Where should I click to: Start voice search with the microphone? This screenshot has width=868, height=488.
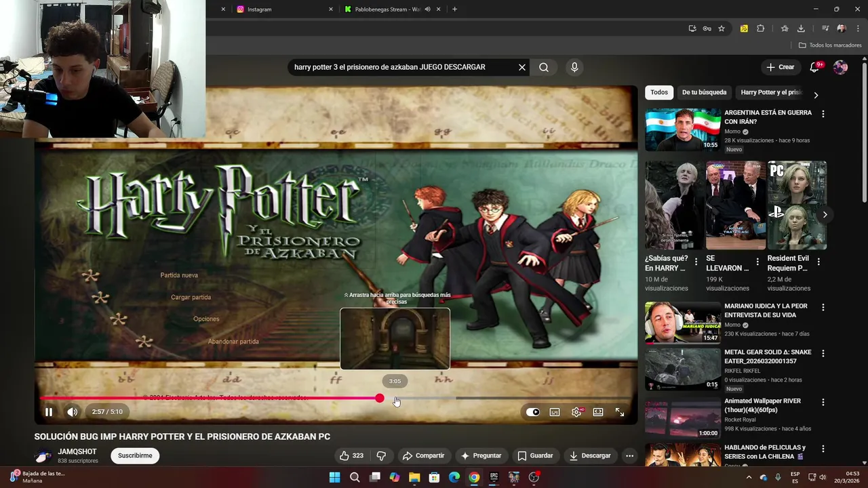[574, 67]
